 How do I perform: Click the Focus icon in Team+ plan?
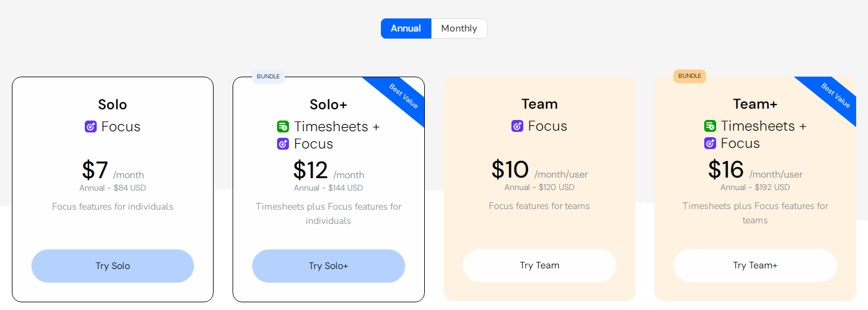(x=710, y=143)
